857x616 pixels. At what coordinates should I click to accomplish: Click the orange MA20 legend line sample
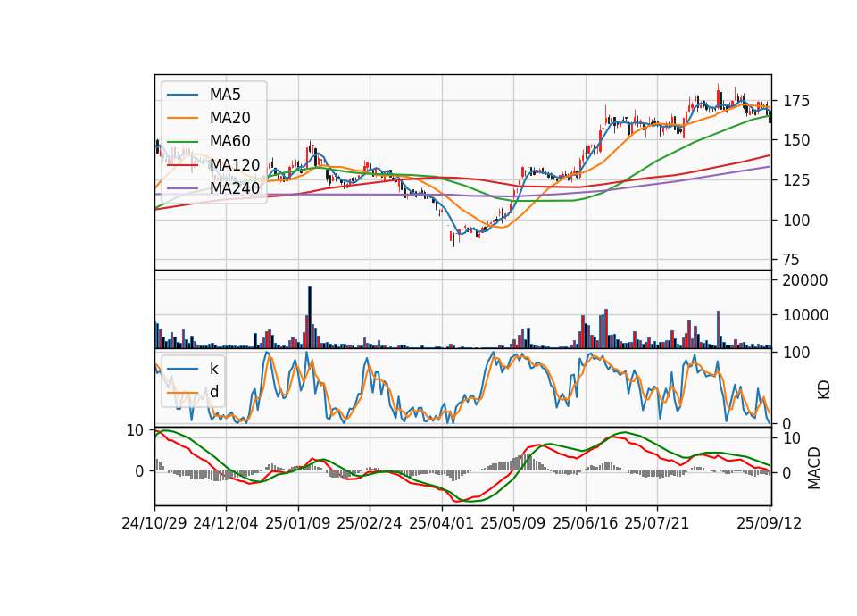point(182,118)
